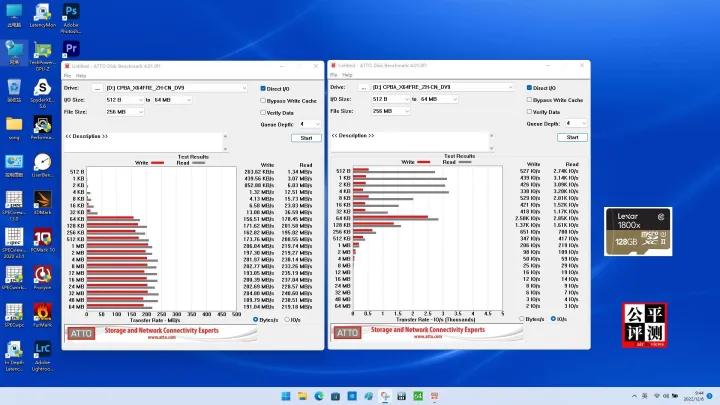The width and height of the screenshot is (720, 405).
Task: Enable Bypass Write Cache in right ATTO window
Action: pos(529,100)
